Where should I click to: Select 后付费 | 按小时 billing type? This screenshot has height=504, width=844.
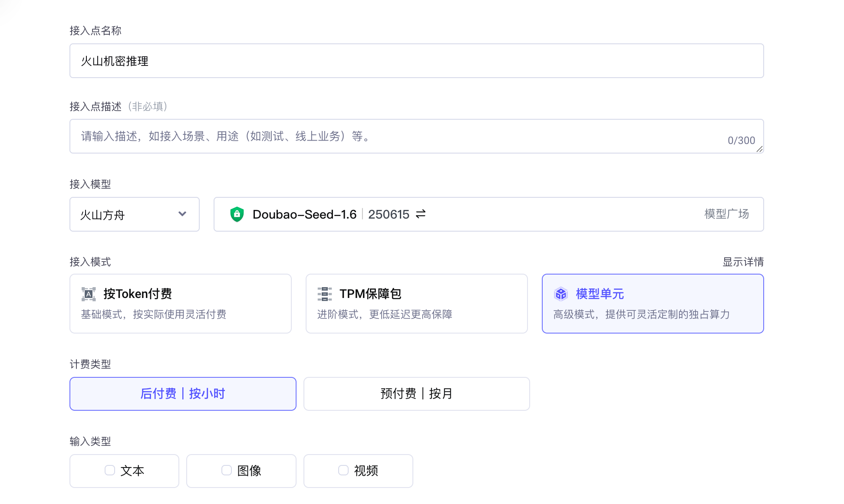(183, 394)
